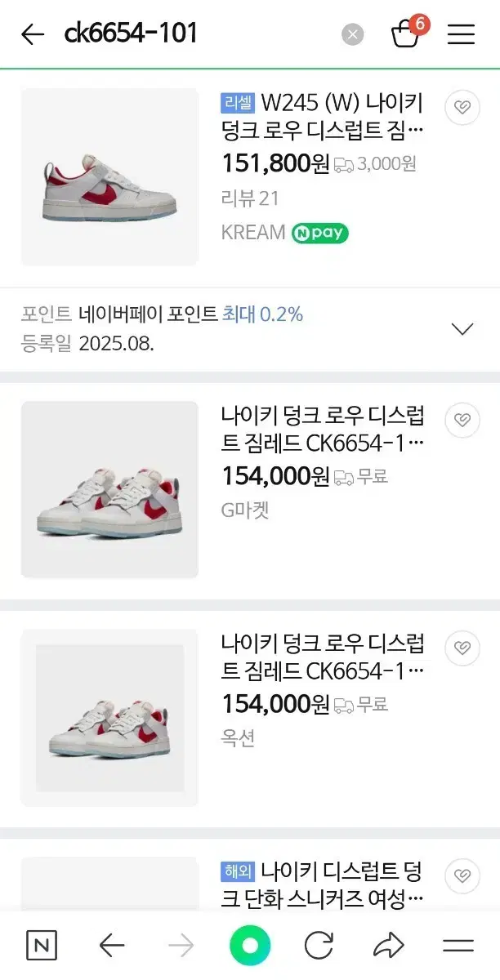Viewport: 500px width, 980px height.
Task: Wishlist the KREAM W245 Dunk listing
Action: tap(462, 108)
